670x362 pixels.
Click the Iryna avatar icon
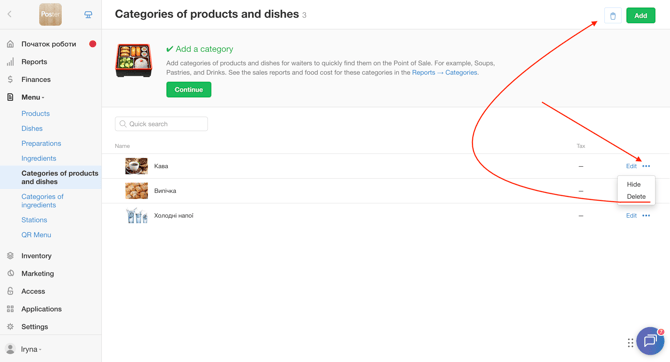[x=10, y=349]
